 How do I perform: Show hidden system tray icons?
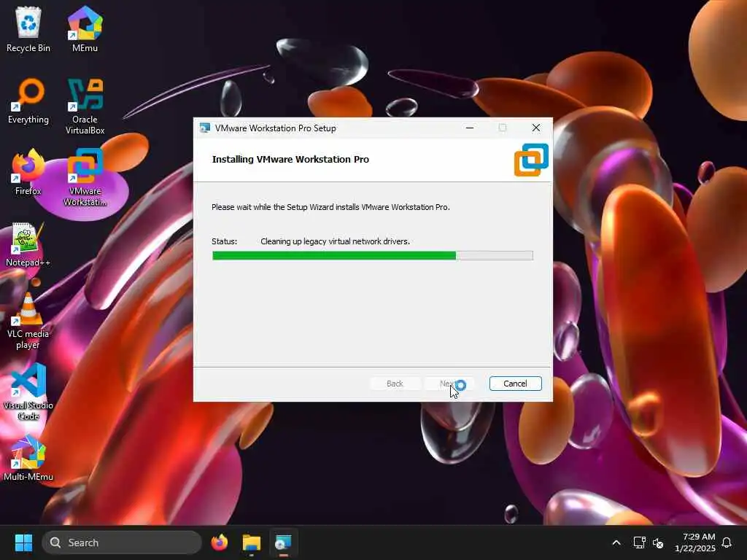[x=616, y=542]
